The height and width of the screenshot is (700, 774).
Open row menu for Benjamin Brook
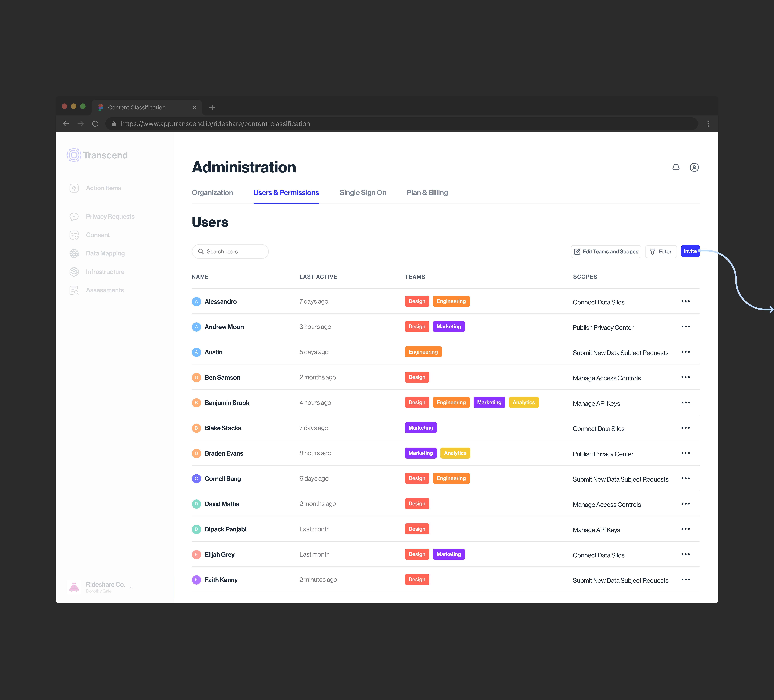coord(685,403)
